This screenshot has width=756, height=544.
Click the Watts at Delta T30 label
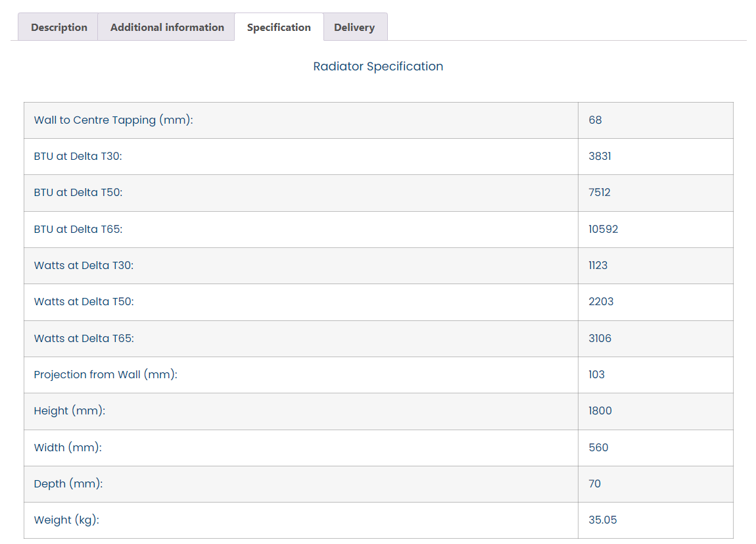click(83, 265)
